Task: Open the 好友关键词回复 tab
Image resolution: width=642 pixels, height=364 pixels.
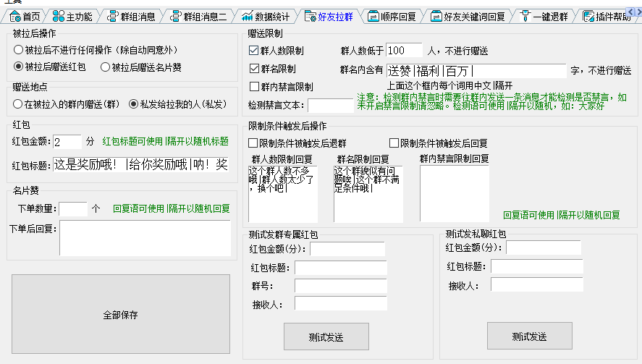Action: coord(468,17)
